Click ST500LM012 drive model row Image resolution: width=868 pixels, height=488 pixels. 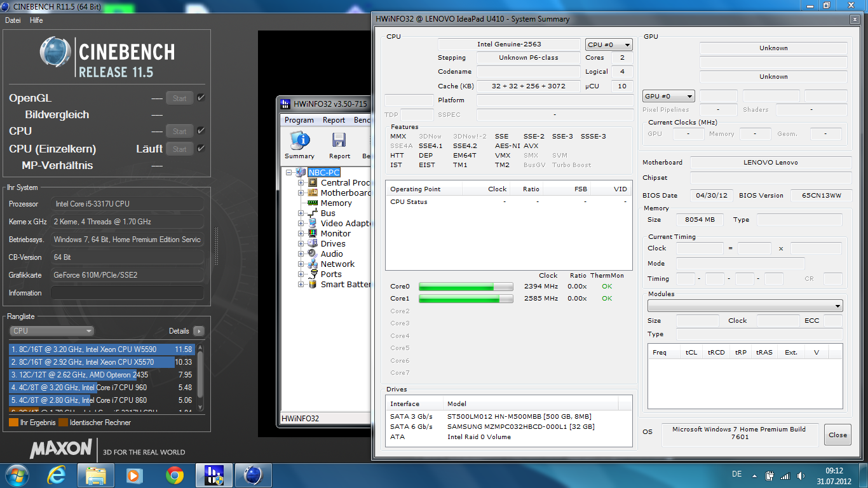tap(508, 416)
